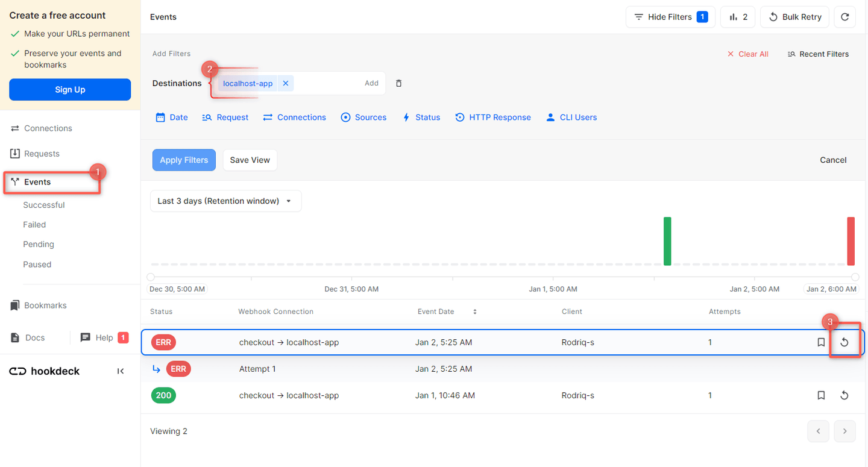Image resolution: width=868 pixels, height=467 pixels.
Task: Retry the failed checkout event
Action: pos(844,342)
